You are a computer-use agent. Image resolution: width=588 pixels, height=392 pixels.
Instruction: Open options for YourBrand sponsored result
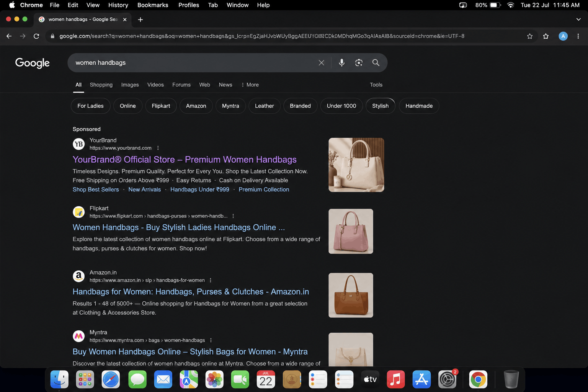click(x=158, y=148)
